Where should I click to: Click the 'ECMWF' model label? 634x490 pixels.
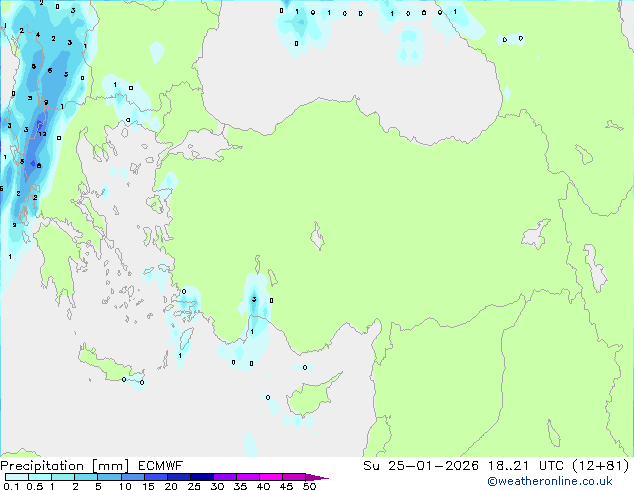pyautogui.click(x=160, y=466)
